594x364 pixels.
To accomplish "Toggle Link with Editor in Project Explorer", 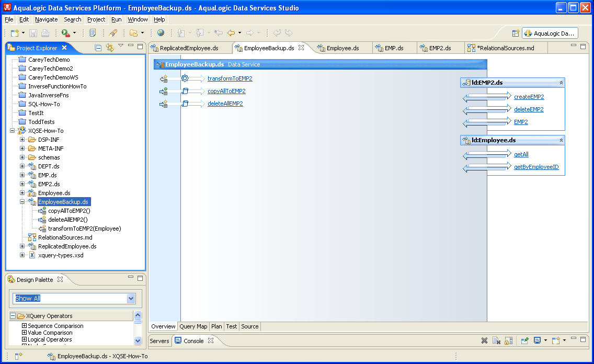I will coord(109,48).
